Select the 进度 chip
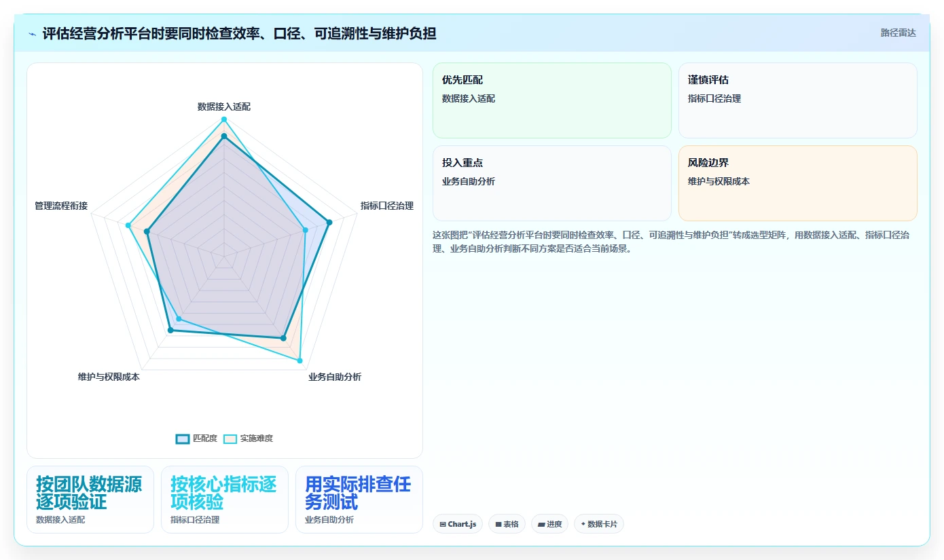Viewport: 944px width, 560px height. coord(549,524)
